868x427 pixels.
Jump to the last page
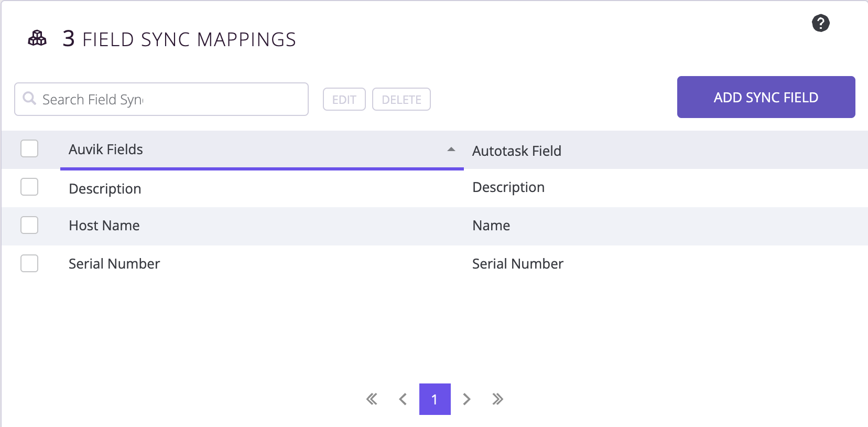tap(497, 399)
